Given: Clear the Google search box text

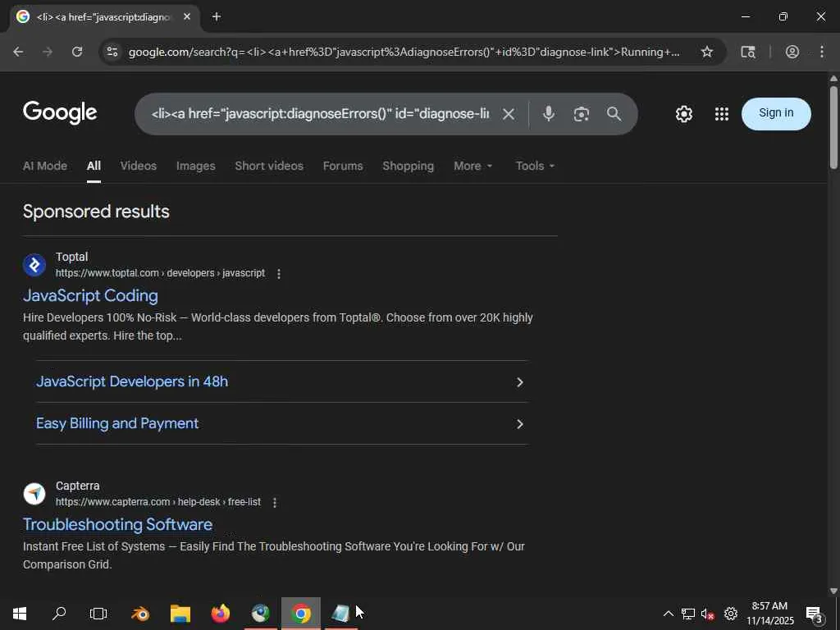Looking at the screenshot, I should (509, 113).
